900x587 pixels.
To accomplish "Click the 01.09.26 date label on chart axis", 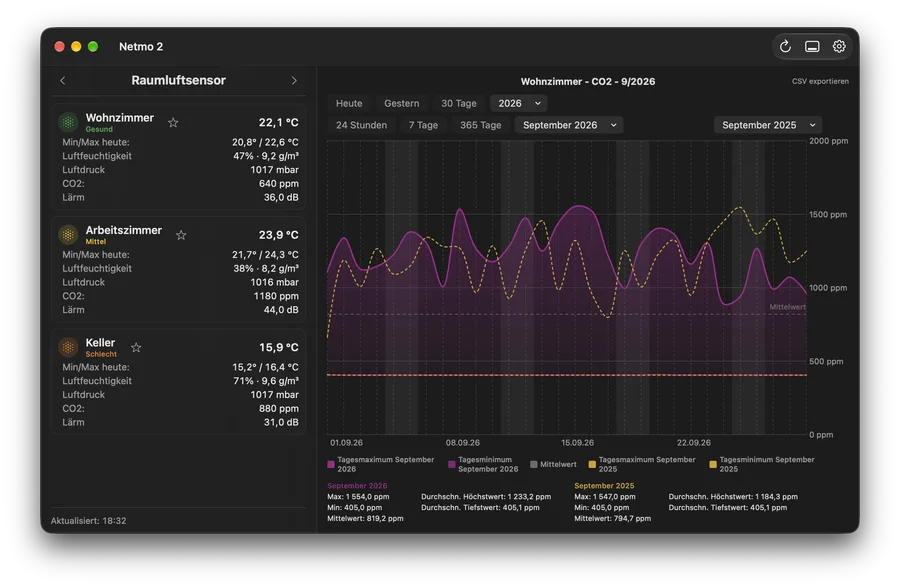I will [346, 443].
